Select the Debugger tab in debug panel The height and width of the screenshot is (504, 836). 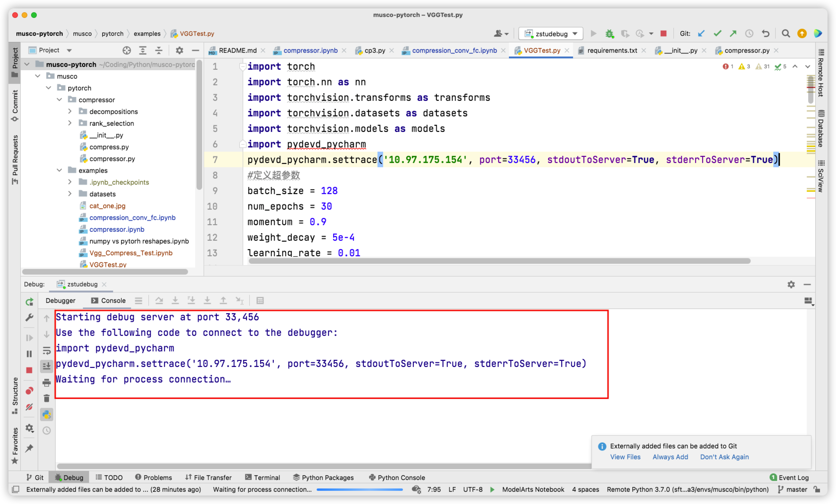click(60, 300)
